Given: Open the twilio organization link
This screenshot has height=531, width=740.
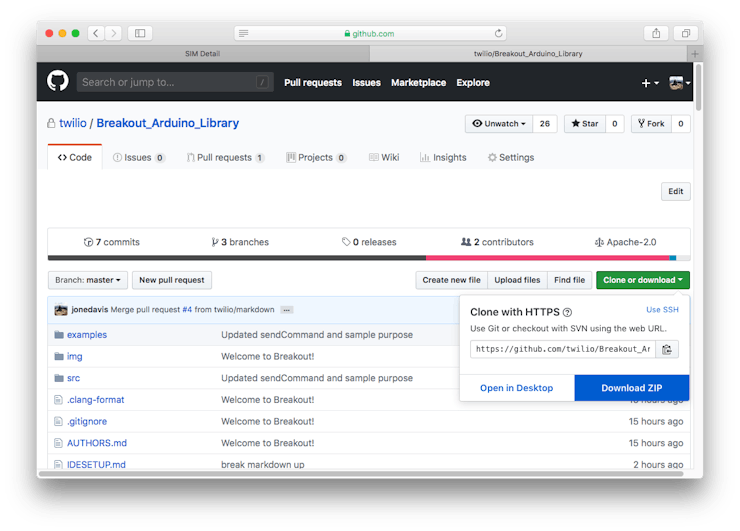Looking at the screenshot, I should point(73,123).
